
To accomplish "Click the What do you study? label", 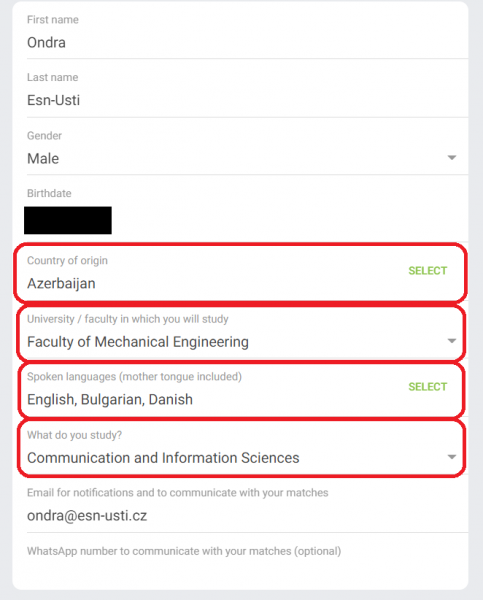I will click(74, 435).
